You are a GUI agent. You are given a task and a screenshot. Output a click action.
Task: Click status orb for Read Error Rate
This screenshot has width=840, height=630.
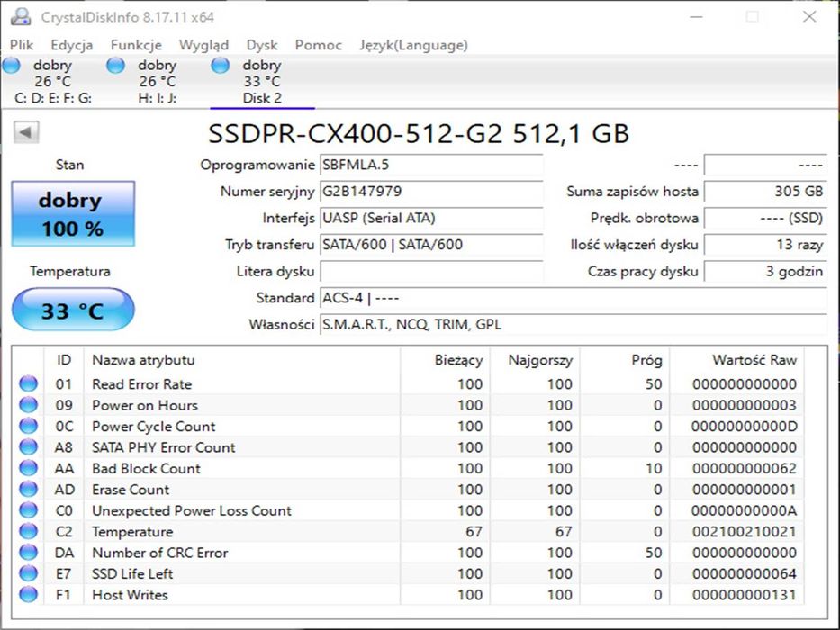point(29,384)
